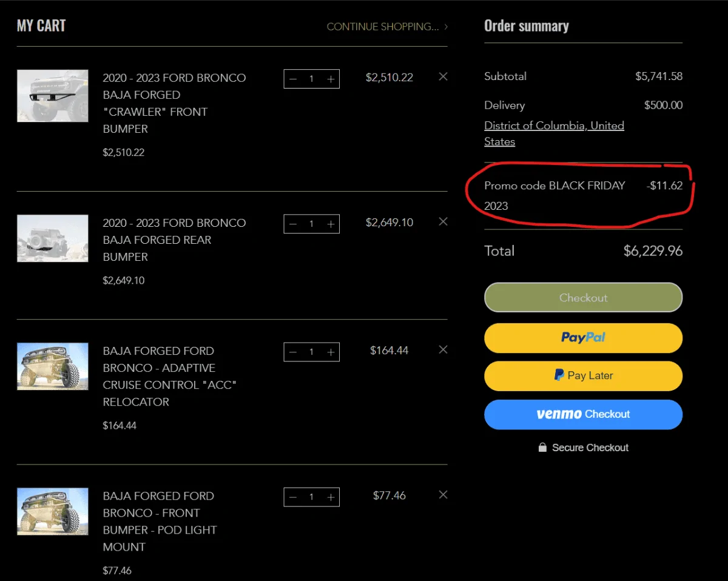Viewport: 728px width, 581px height.
Task: Decrease quantity of Pod Light Mount
Action: point(293,497)
